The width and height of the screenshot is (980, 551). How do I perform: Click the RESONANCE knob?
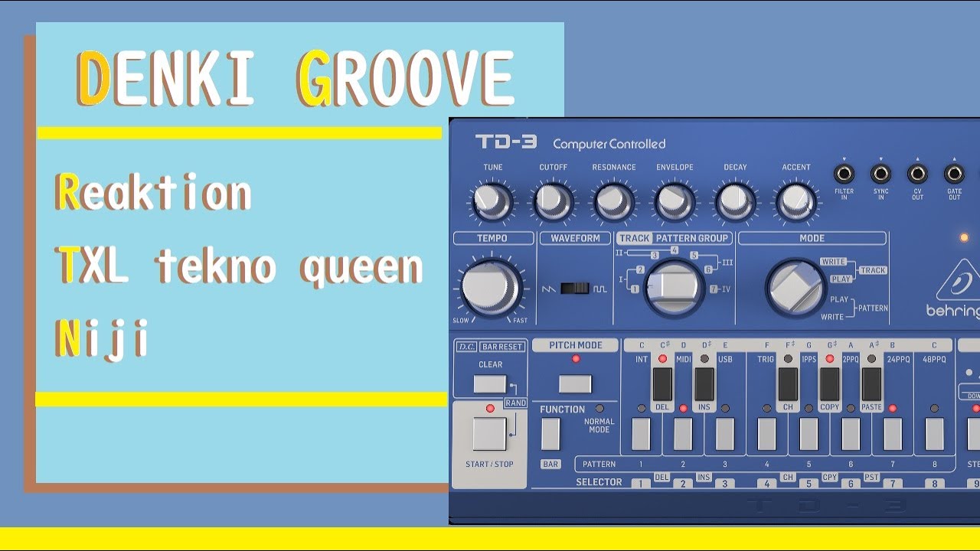click(x=613, y=202)
